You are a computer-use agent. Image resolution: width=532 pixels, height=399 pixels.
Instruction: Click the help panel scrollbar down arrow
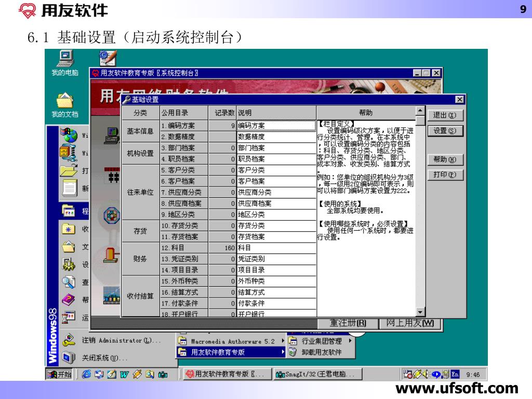[x=420, y=312]
